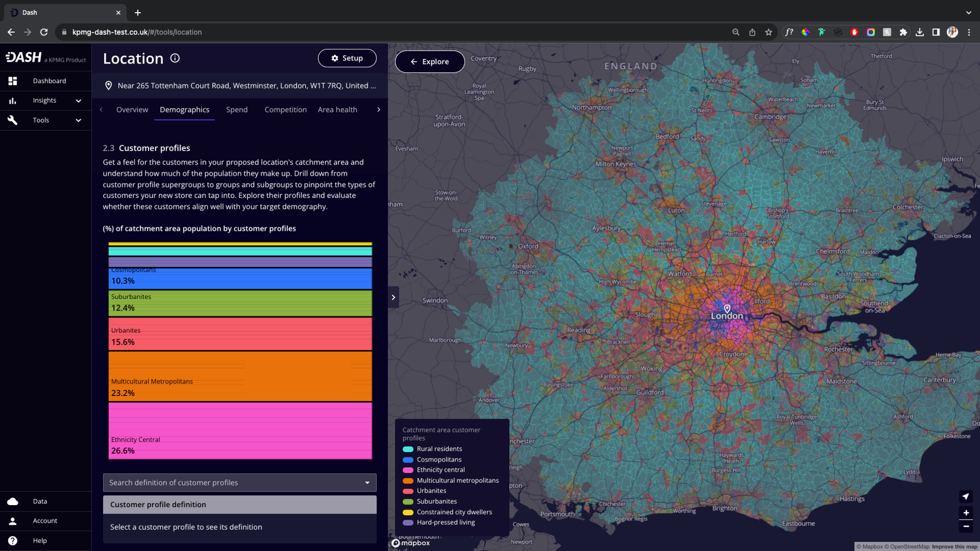Collapse the side panel with chevron handle
Viewport: 980px width, 551px height.
click(393, 297)
